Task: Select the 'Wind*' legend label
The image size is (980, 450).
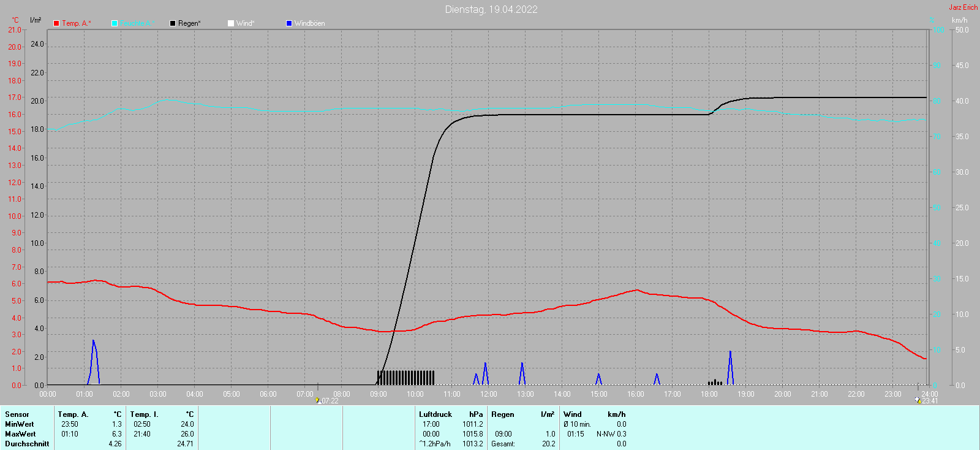Action: (245, 23)
